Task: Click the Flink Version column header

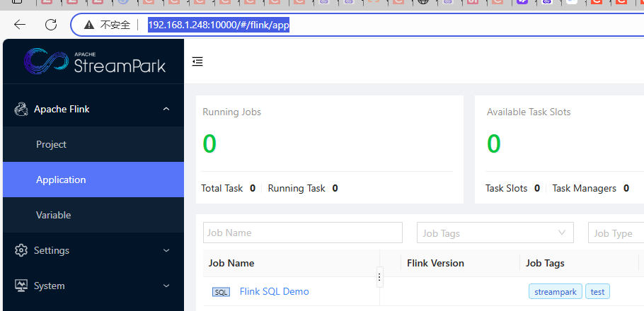Action: point(435,264)
